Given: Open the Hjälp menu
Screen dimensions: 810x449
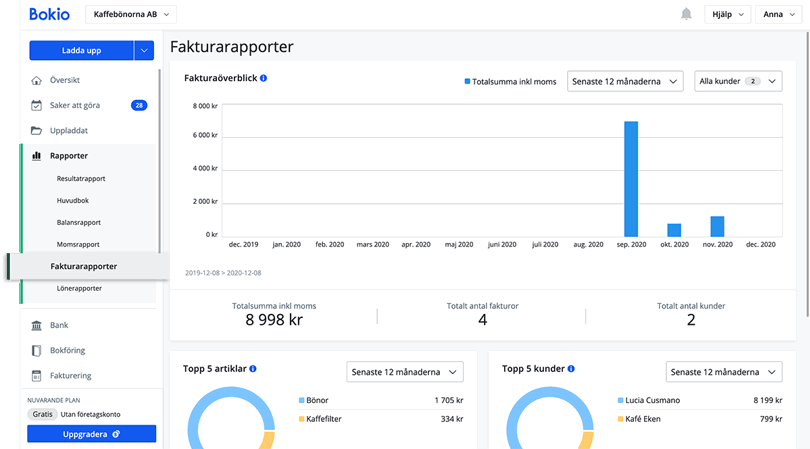Looking at the screenshot, I should click(x=727, y=14).
